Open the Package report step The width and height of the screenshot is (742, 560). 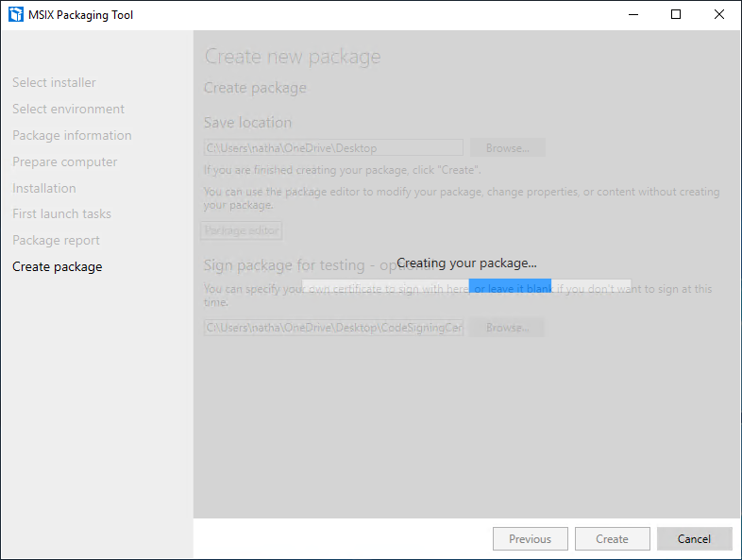pos(56,241)
